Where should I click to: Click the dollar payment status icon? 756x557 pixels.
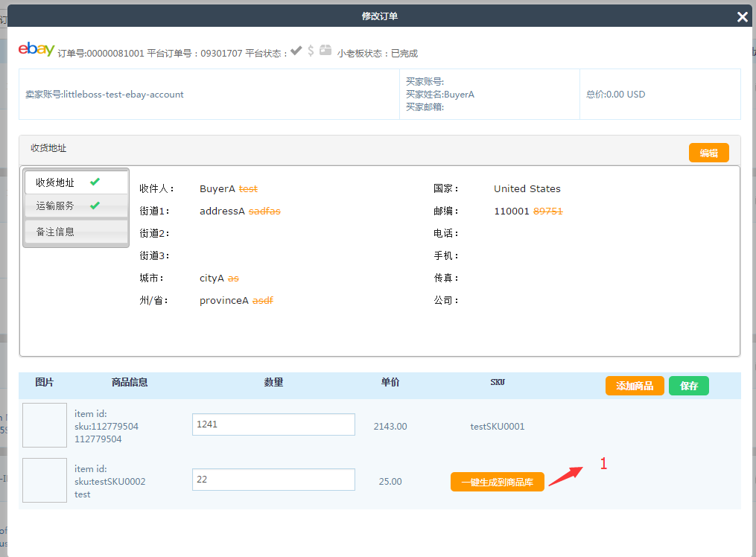click(x=311, y=51)
